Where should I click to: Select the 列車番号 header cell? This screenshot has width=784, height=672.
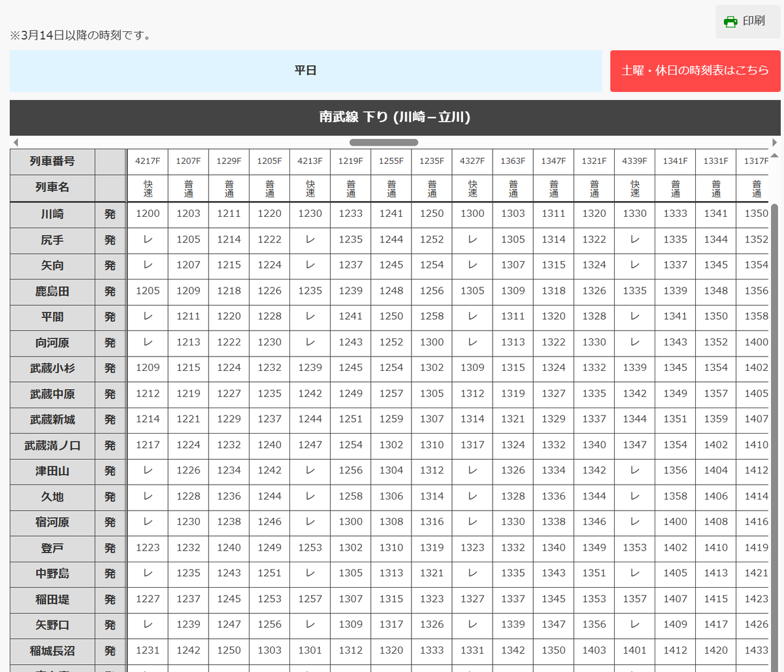pyautogui.click(x=51, y=161)
